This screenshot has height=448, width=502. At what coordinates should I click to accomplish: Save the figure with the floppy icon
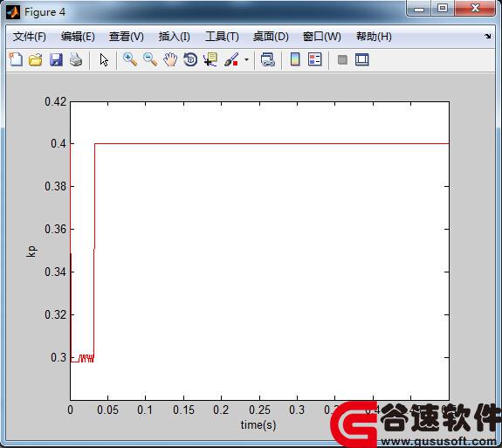56,60
